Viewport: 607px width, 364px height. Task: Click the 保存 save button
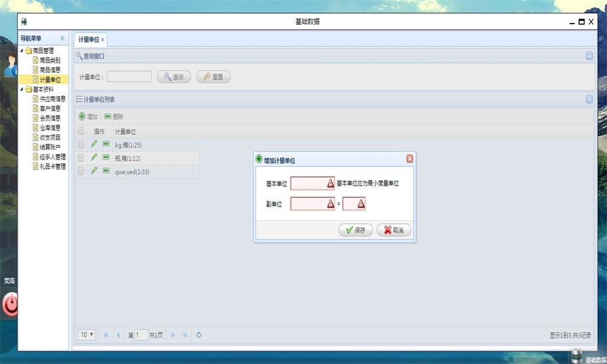pos(355,230)
